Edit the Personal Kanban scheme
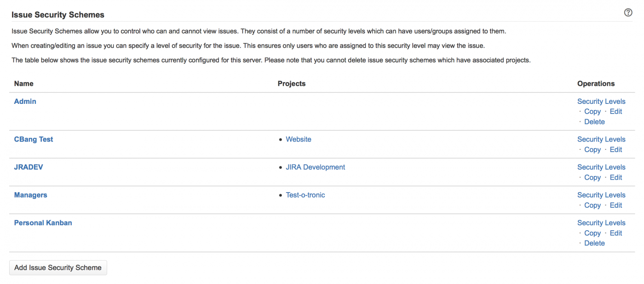The image size is (644, 284). [615, 233]
